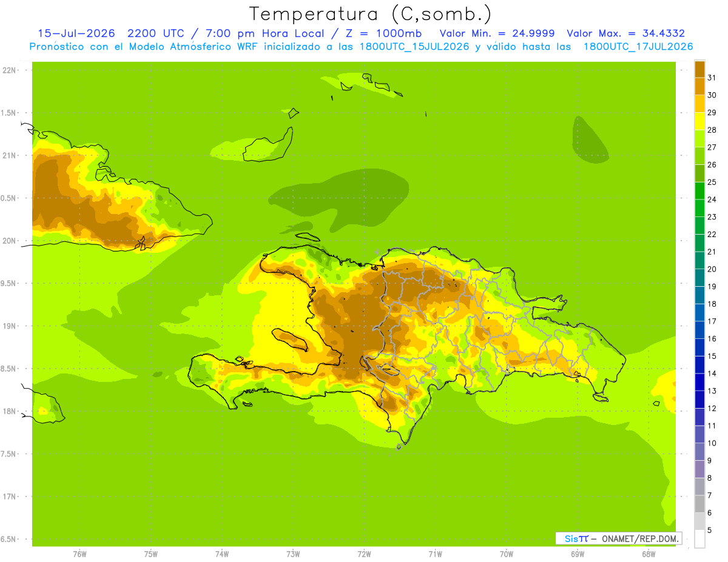728x562 pixels.
Task: Click the "71W" longitude axis label
Action: tap(435, 554)
